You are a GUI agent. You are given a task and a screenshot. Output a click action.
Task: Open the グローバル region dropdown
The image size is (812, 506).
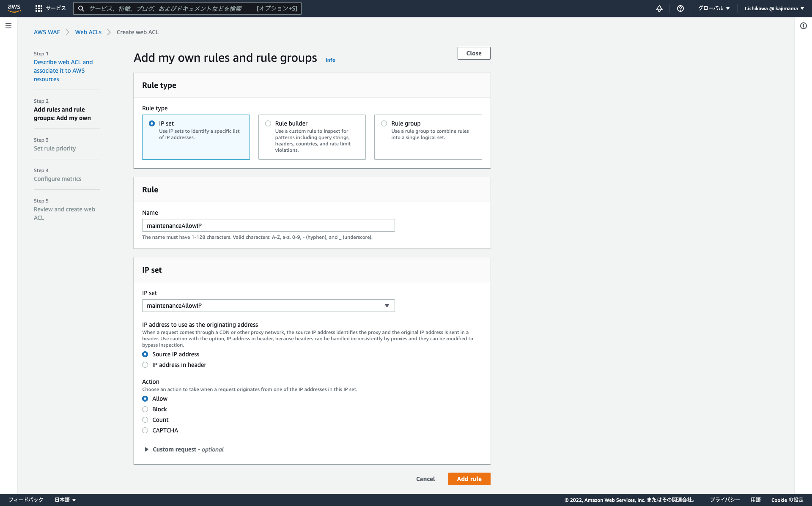(714, 8)
